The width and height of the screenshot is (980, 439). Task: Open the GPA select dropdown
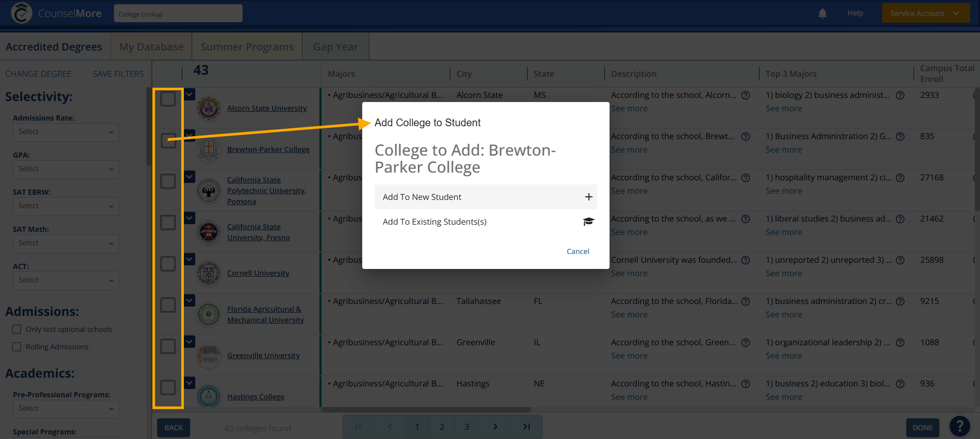(x=66, y=170)
